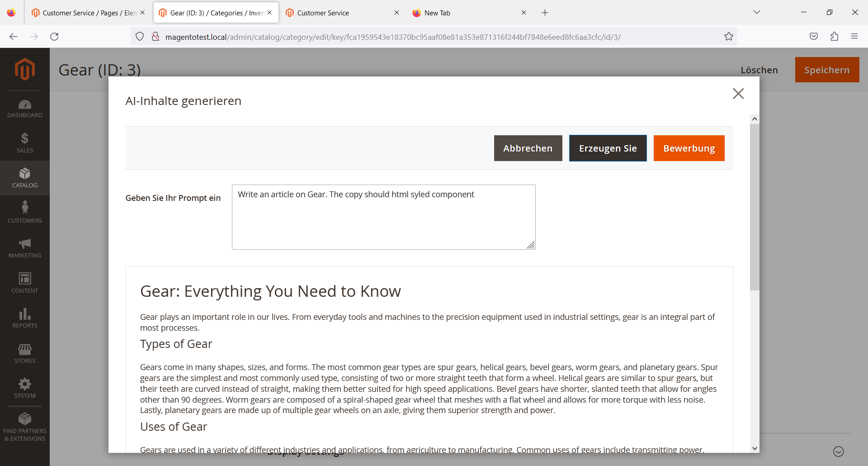Cancel generation with Abbrechen
The image size is (868, 466).
[528, 148]
